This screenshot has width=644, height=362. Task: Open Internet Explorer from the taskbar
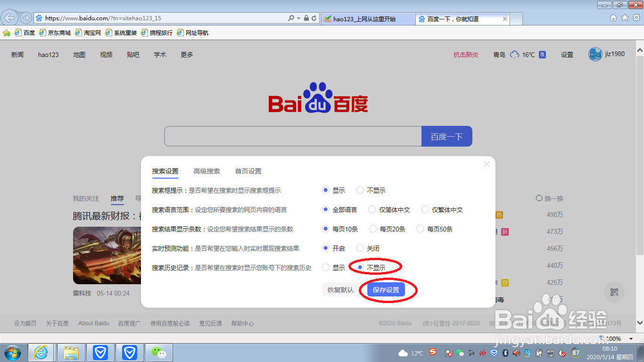41,353
